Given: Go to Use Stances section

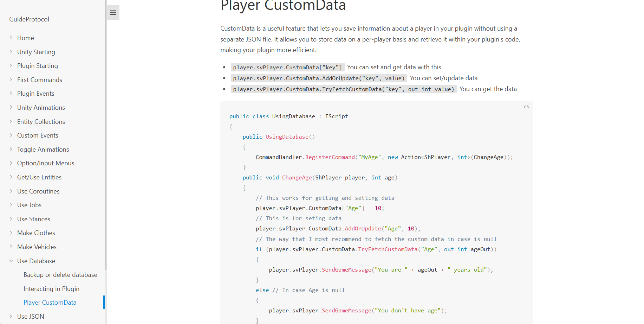Looking at the screenshot, I should [x=34, y=219].
